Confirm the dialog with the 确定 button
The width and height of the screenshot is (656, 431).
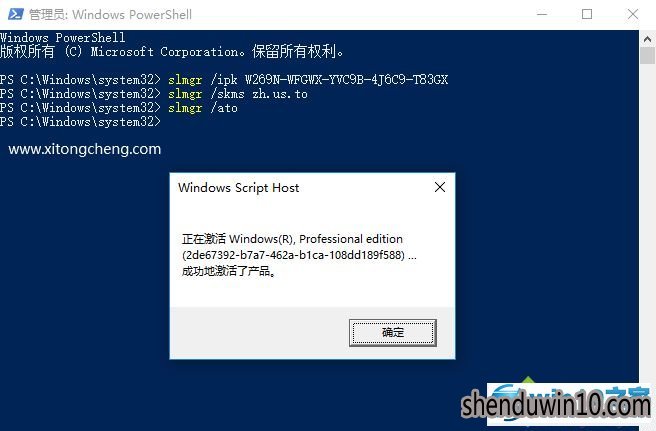[392, 333]
